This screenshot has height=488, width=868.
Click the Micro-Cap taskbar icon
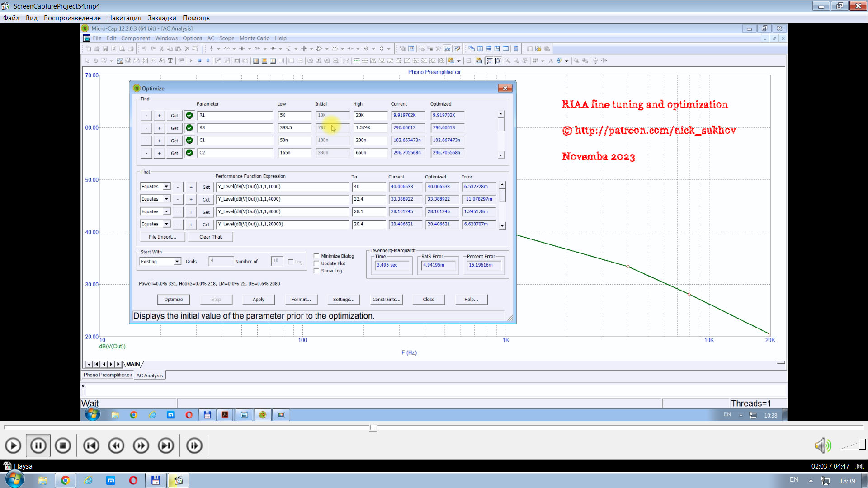click(263, 415)
